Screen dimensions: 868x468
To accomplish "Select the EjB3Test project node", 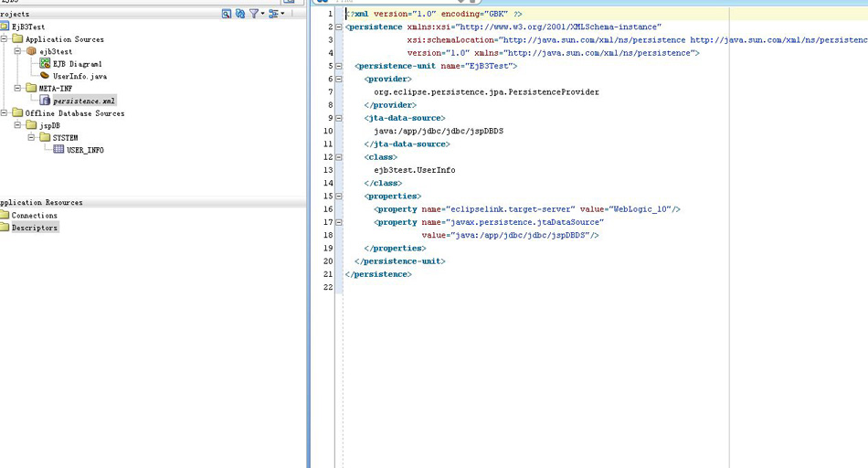I will [28, 27].
